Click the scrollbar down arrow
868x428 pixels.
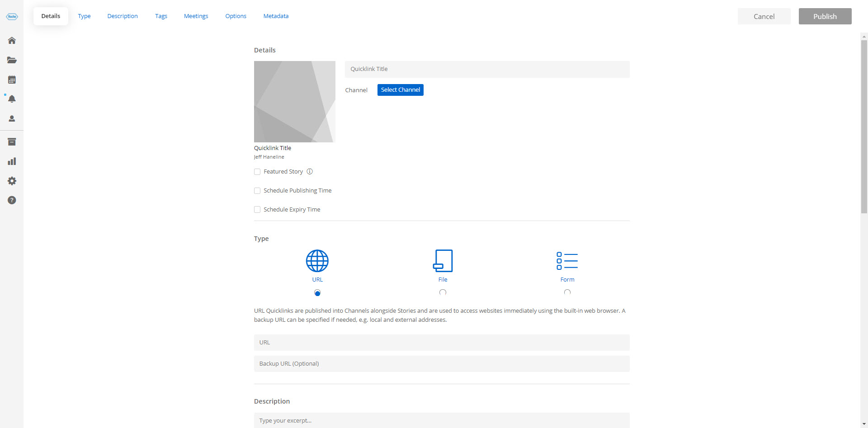click(x=864, y=424)
